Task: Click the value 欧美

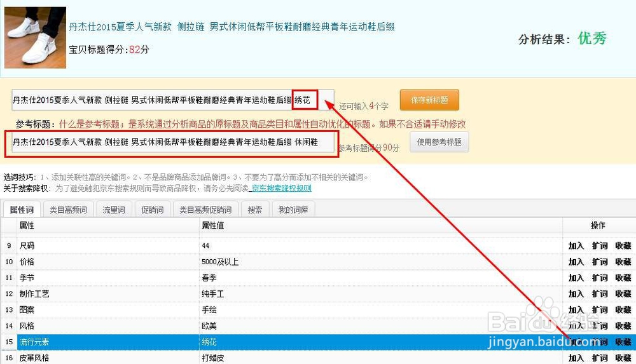Action: 209,326
